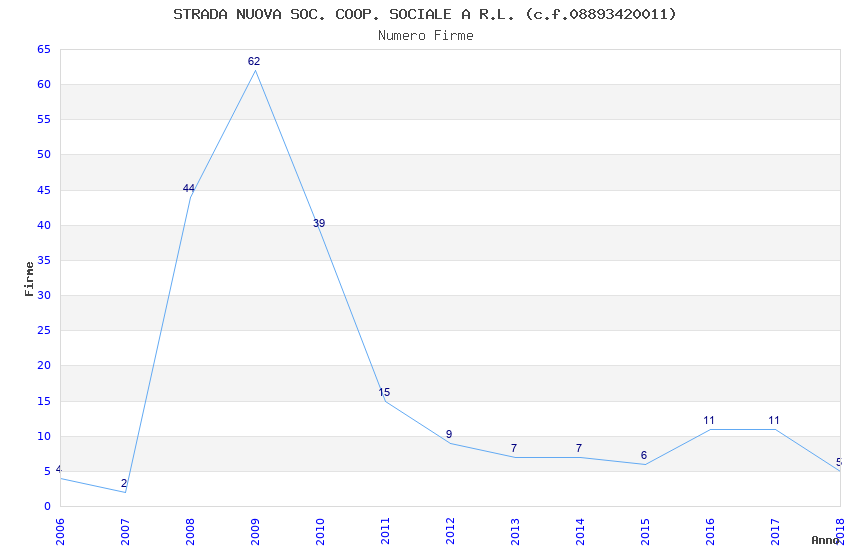Click x-axis year label 2017
850x550 pixels.
(775, 532)
